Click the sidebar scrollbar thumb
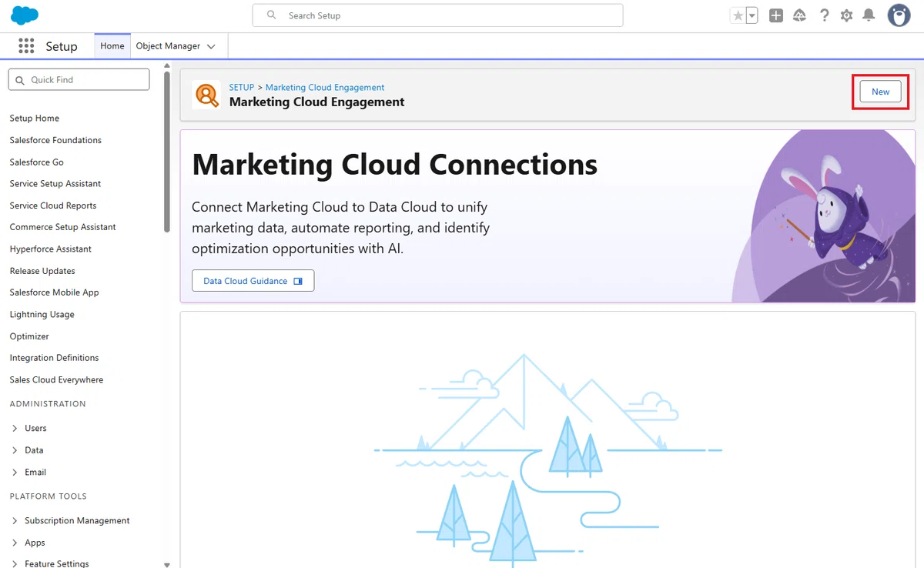 pyautogui.click(x=167, y=152)
